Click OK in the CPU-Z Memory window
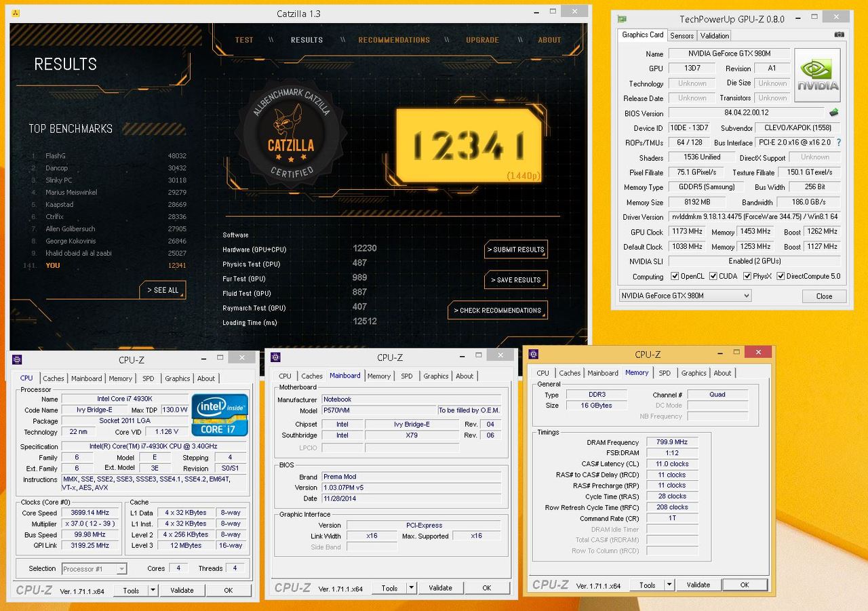Image resolution: width=868 pixels, height=611 pixels. point(744,585)
